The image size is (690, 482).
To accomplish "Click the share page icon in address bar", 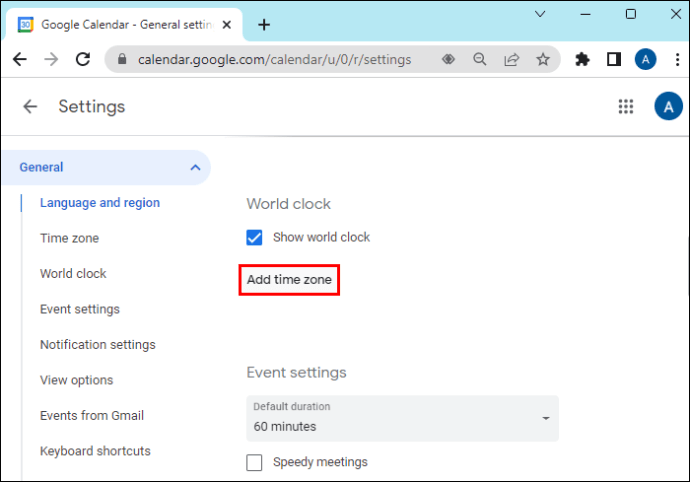I will pyautogui.click(x=512, y=60).
